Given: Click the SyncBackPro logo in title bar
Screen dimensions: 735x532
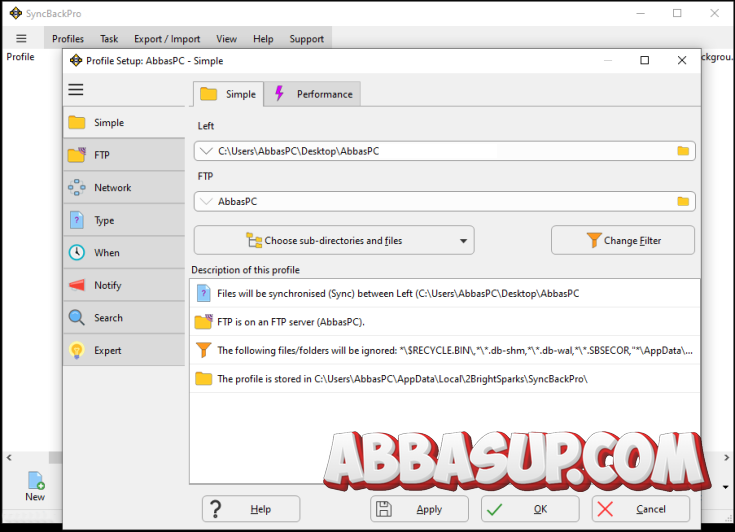Looking at the screenshot, I should coord(15,13).
